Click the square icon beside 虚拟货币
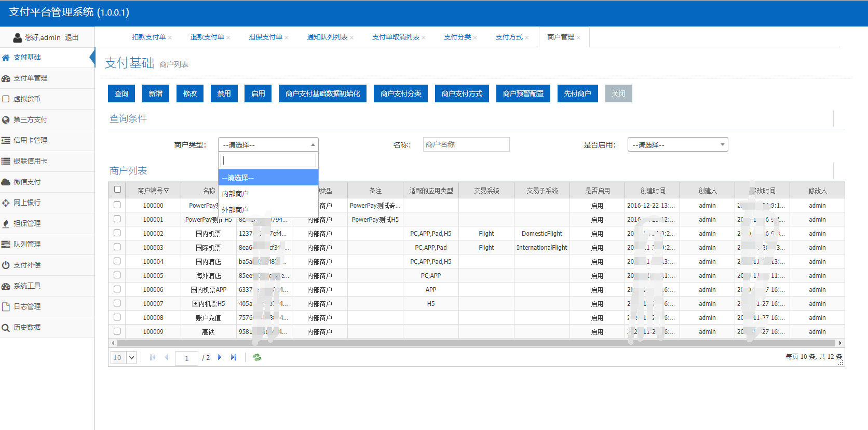This screenshot has height=430, width=868. 6,99
